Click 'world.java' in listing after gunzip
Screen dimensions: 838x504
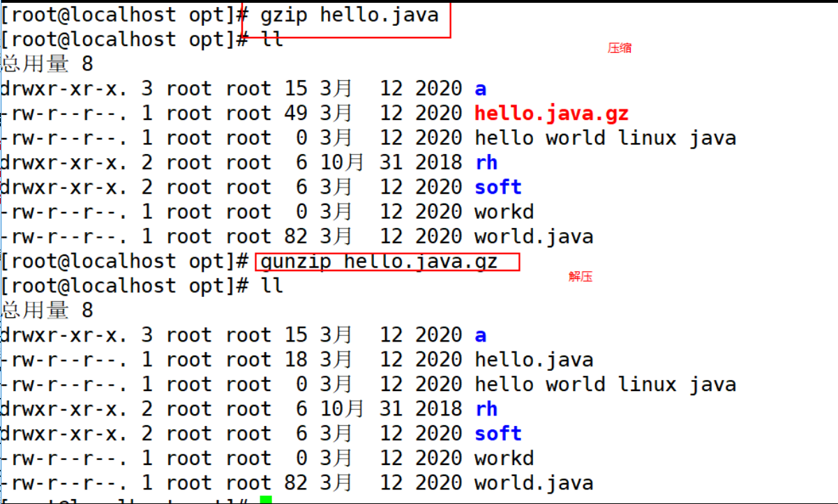tap(534, 482)
